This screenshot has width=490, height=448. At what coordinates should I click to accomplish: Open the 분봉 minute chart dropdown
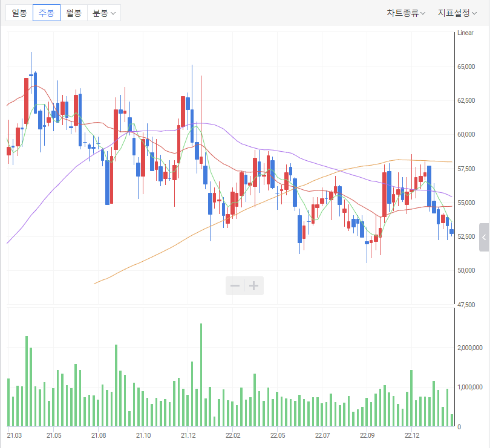click(104, 13)
